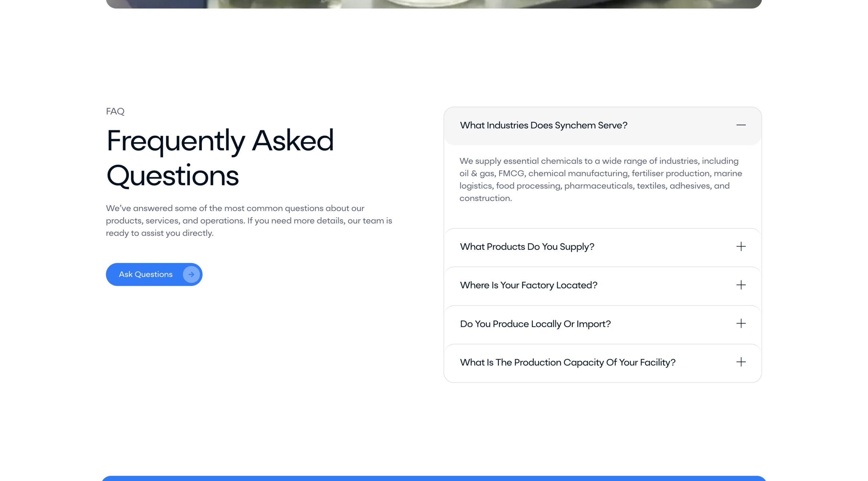Open the Do You Produce Locally Or Import question

click(535, 324)
